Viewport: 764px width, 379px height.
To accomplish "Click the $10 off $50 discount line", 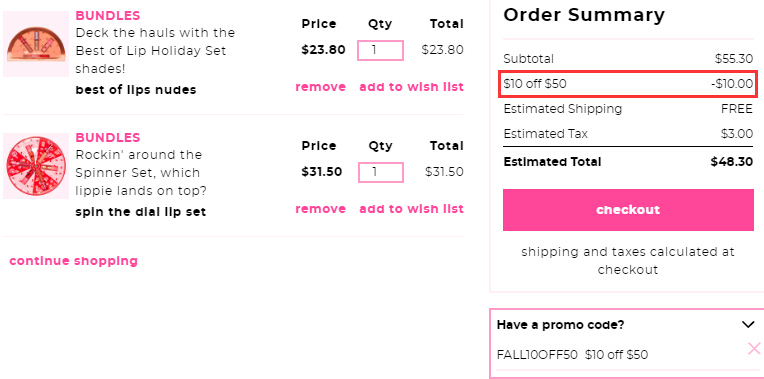I will click(628, 84).
